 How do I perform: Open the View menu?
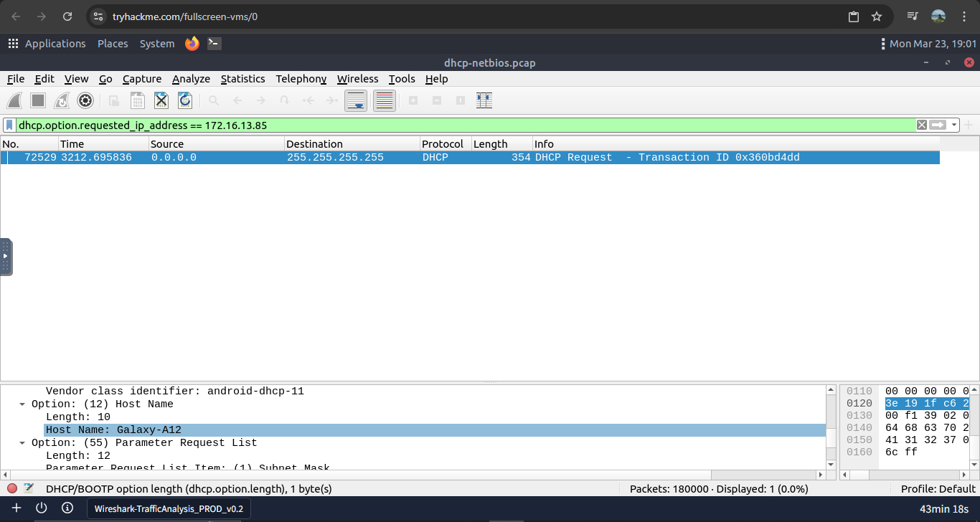(76, 79)
